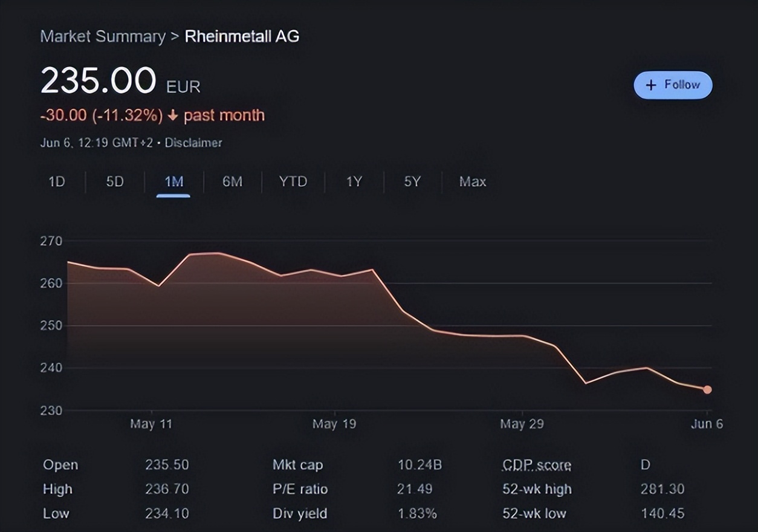This screenshot has width=758, height=532.
Task: Click the Disclaimer link
Action: [x=193, y=143]
